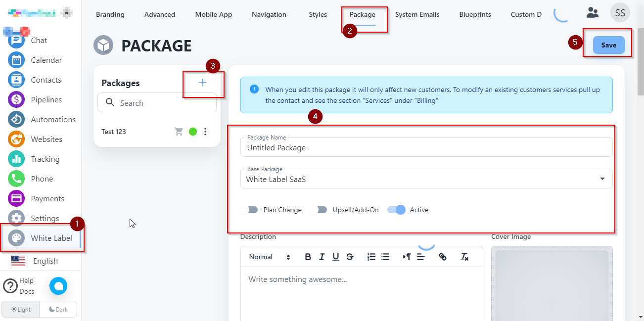The image size is (644, 321).
Task: Apply italic formatting in description editor
Action: 322,257
